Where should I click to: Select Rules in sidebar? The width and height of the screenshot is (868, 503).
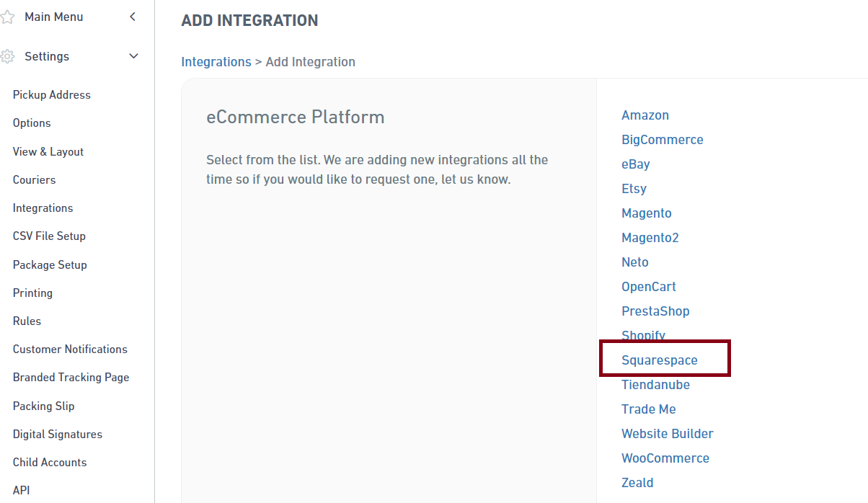click(x=27, y=321)
